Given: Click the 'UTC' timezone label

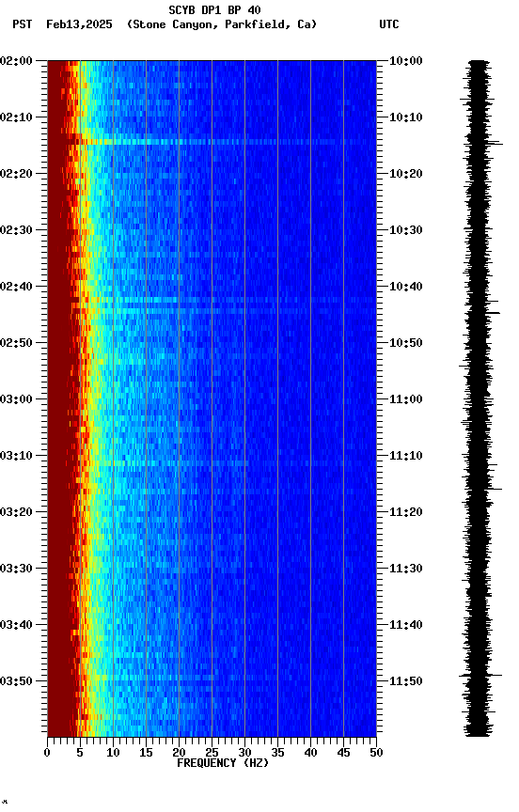Looking at the screenshot, I should click(389, 24).
